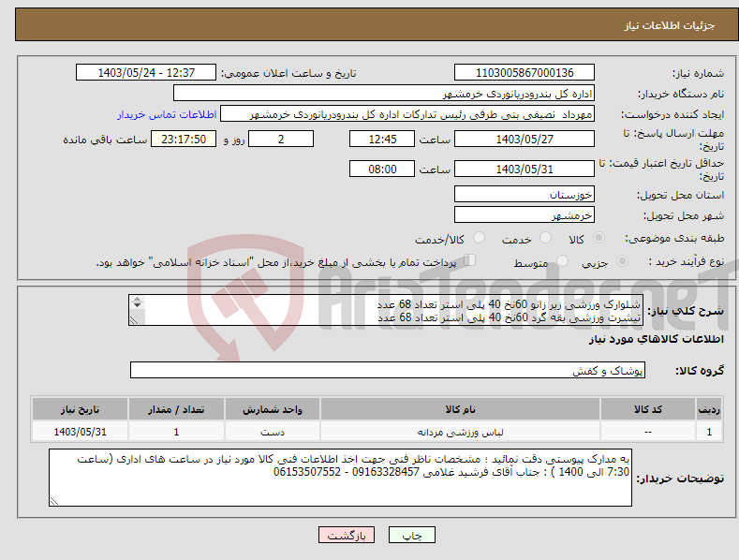Click the description box scroll up arrow

[x=137, y=300]
